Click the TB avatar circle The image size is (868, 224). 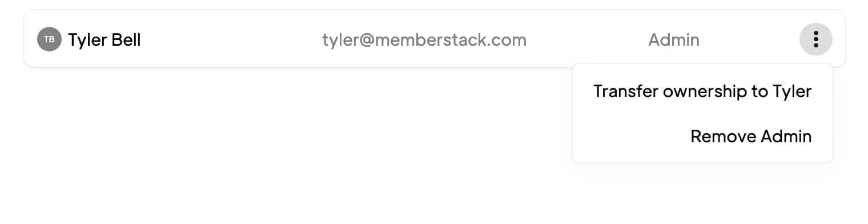49,39
